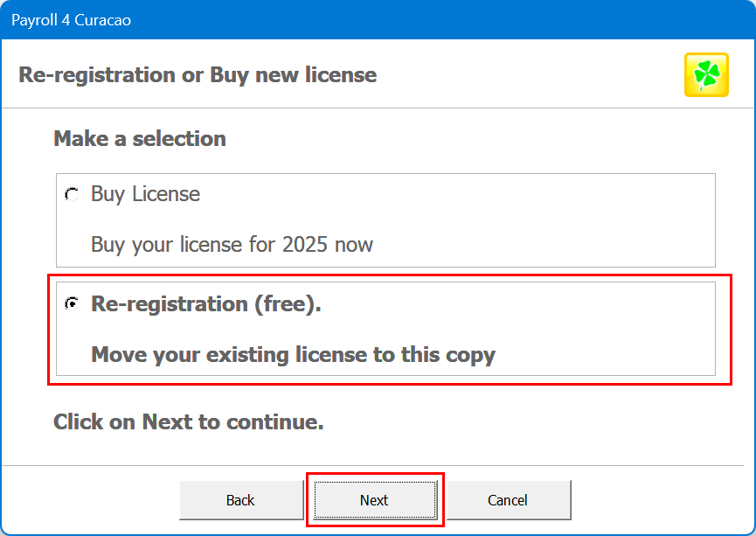Select the Re-registration (free) radio button
Viewport: 756px width, 536px height.
pos(72,304)
